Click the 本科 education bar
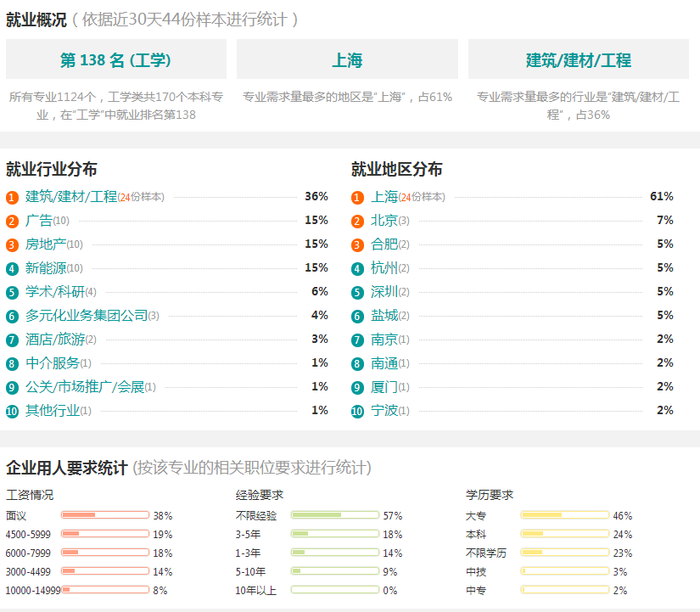 (565, 534)
